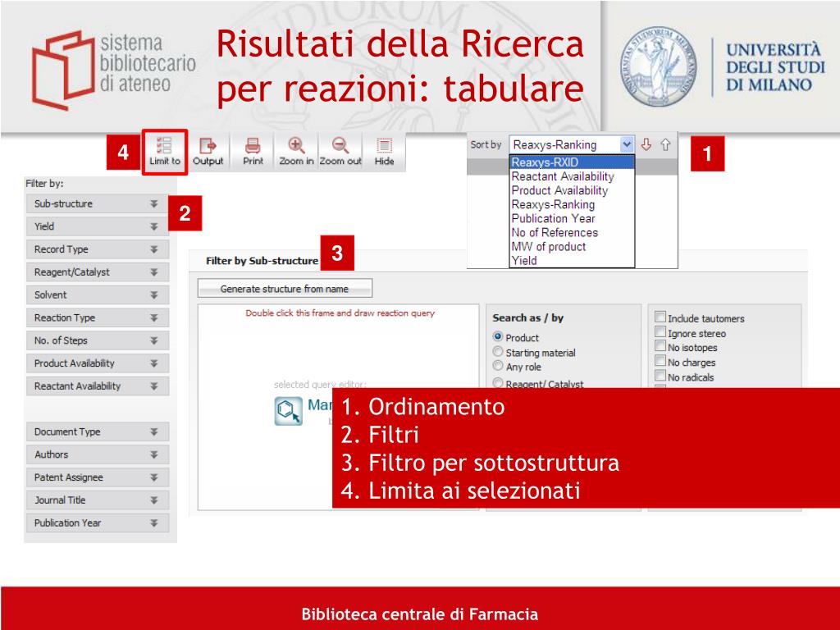
Task: Click Generate structure from name button
Action: [285, 289]
